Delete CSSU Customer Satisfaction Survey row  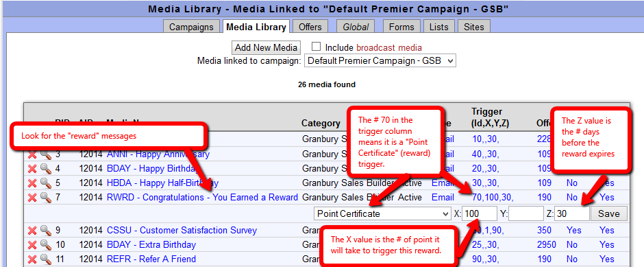(32, 231)
